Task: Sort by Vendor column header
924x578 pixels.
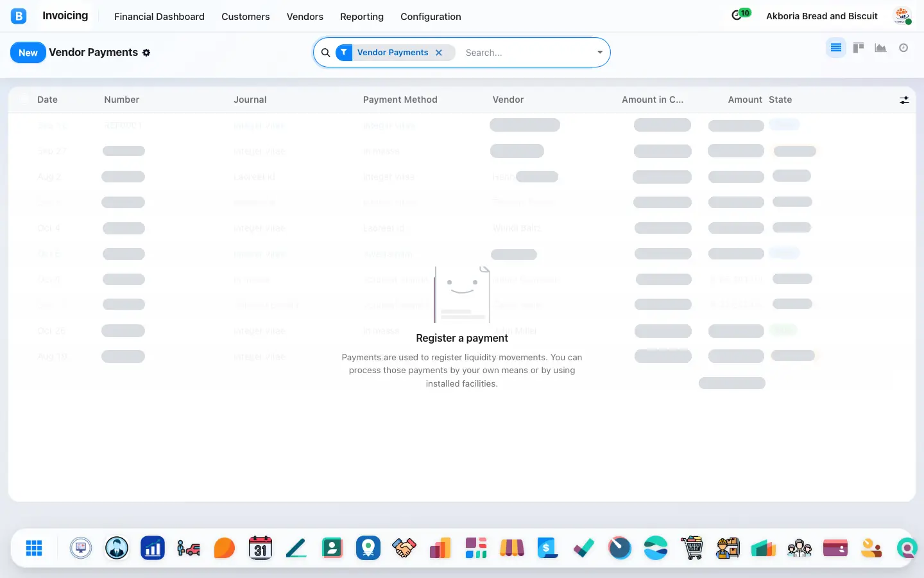Action: (508, 100)
